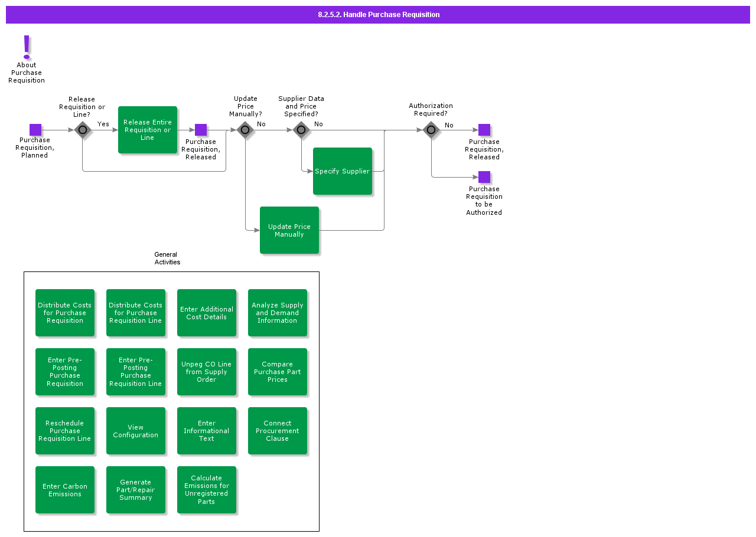Click the purple event square right of Release Entire Requisition
This screenshot has width=756, height=537.
click(201, 130)
